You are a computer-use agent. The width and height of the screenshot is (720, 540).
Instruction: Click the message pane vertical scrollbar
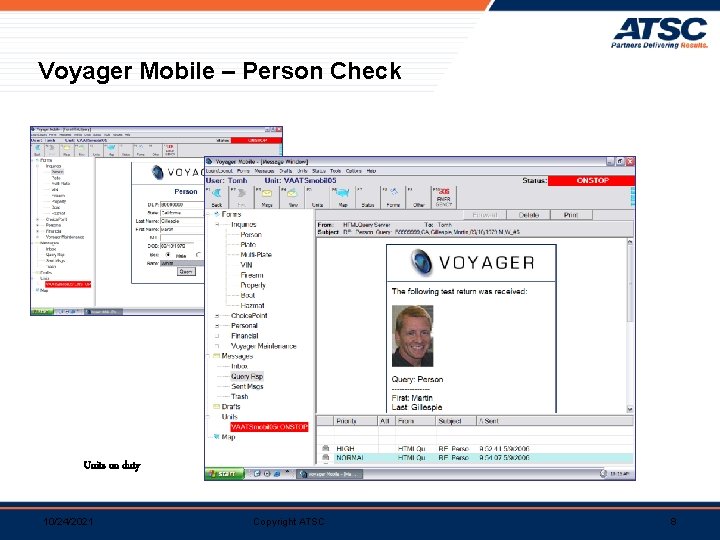pyautogui.click(x=630, y=325)
